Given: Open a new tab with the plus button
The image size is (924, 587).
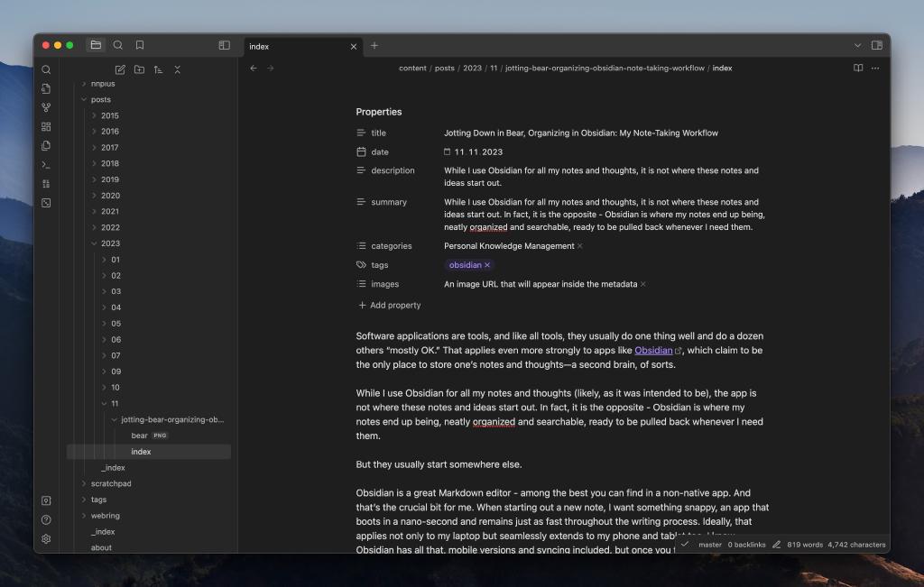Looking at the screenshot, I should (x=374, y=45).
